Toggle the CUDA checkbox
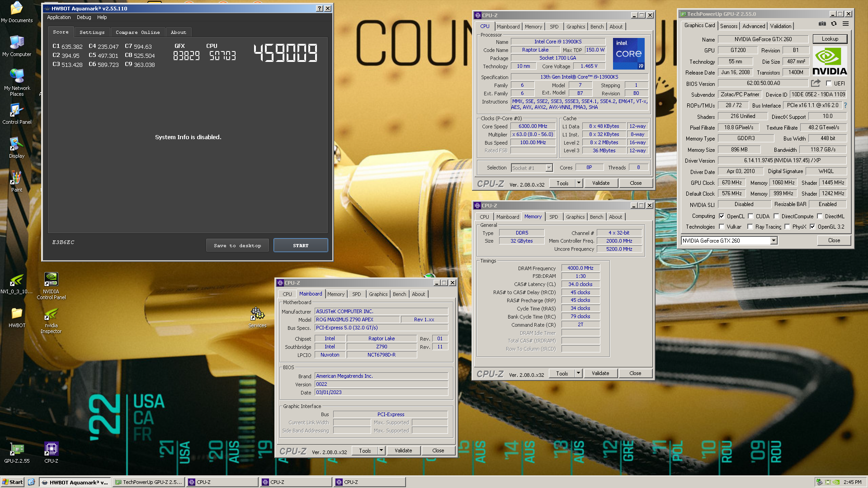The height and width of the screenshot is (488, 868). tap(751, 216)
